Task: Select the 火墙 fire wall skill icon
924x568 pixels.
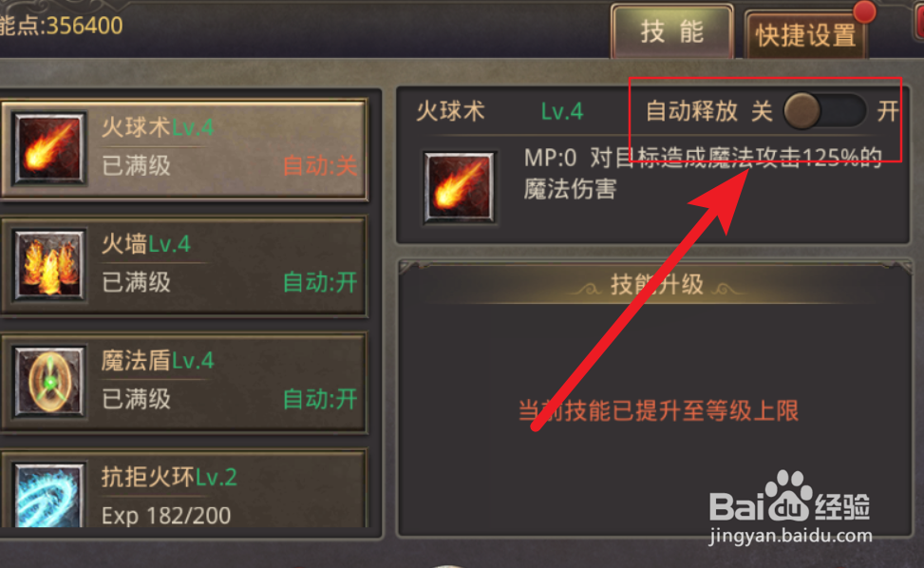Action: (49, 265)
